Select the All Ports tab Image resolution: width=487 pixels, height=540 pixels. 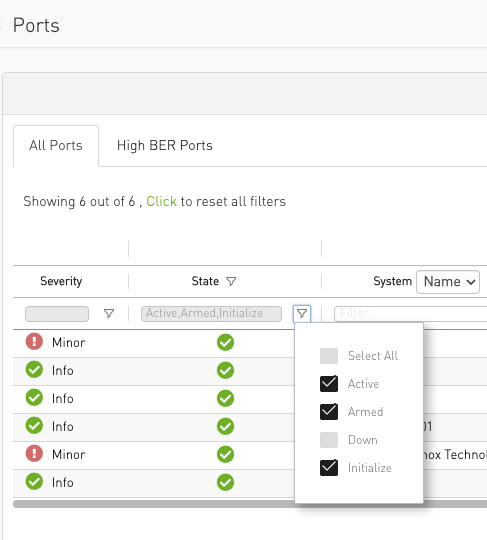click(56, 146)
